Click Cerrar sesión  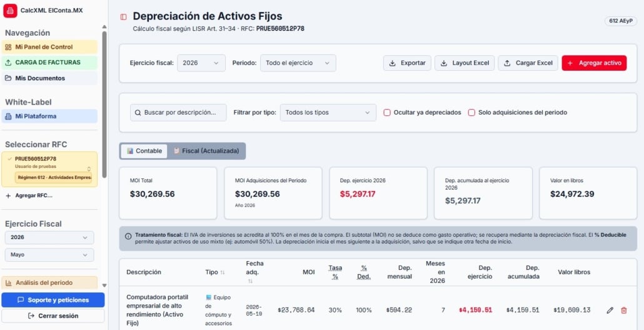53,316
